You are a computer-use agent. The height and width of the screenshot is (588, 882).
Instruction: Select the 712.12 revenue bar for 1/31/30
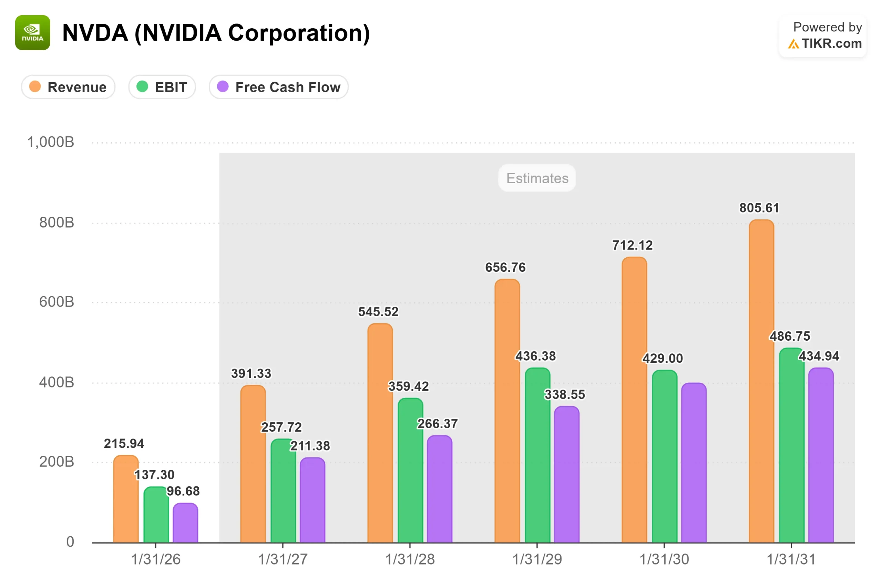635,400
